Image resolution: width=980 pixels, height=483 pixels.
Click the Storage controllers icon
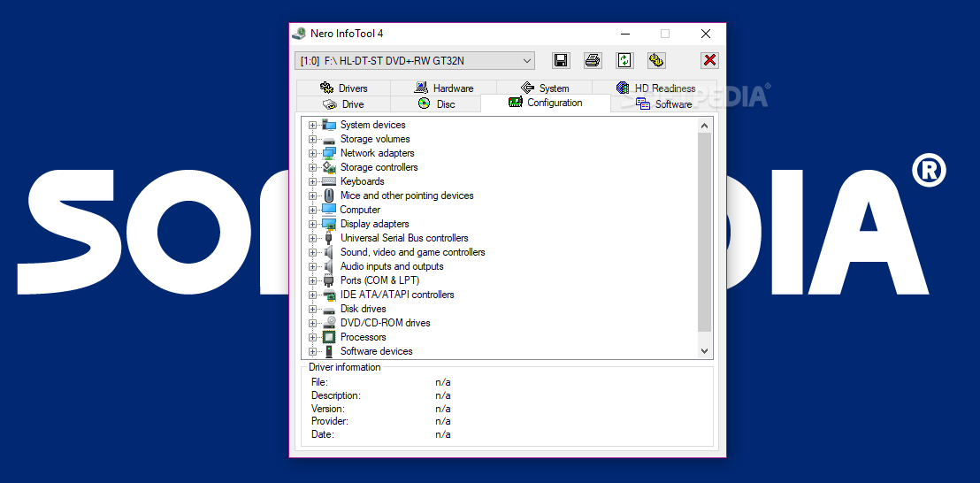tap(329, 167)
